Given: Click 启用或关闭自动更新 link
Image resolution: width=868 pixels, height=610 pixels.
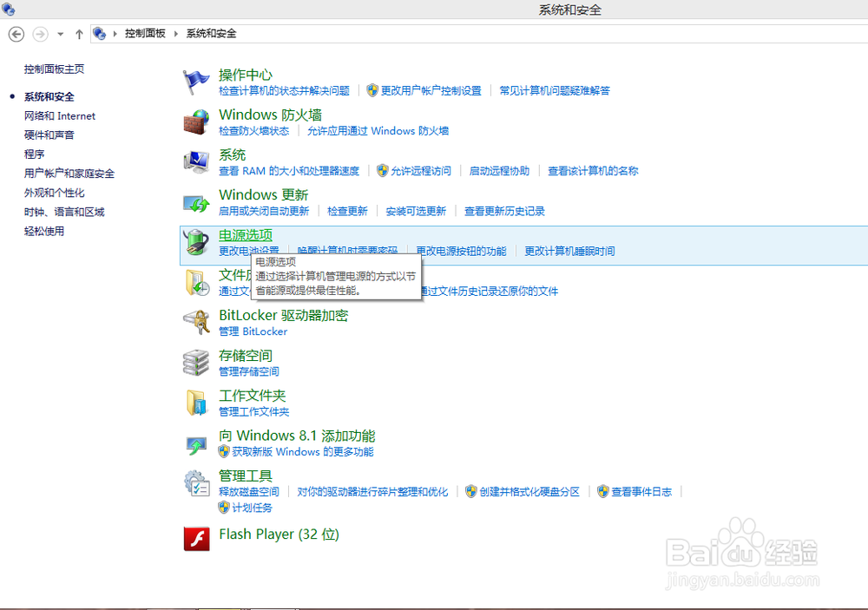Looking at the screenshot, I should click(264, 212).
